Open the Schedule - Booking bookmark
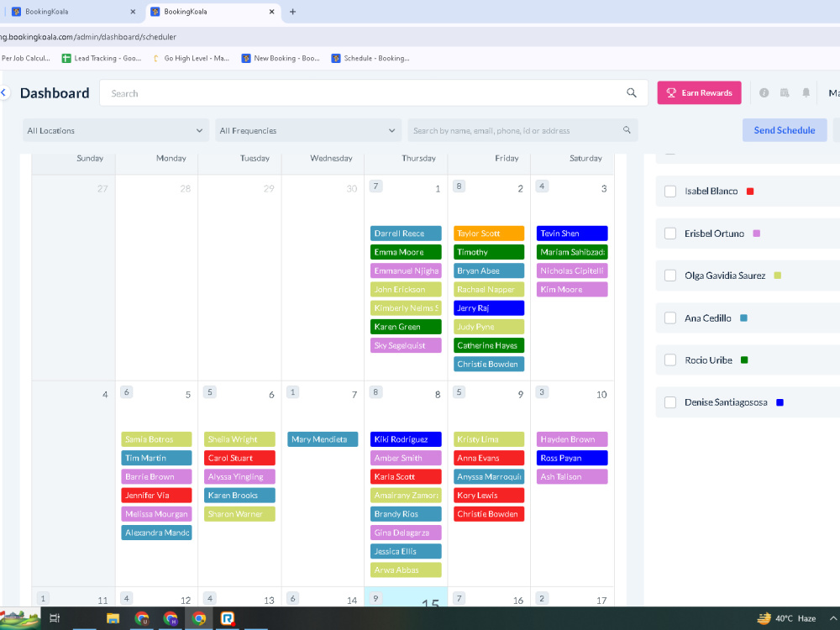 pos(370,59)
